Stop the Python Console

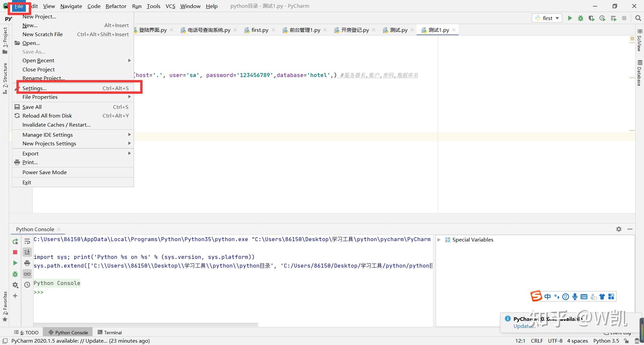tap(15, 252)
